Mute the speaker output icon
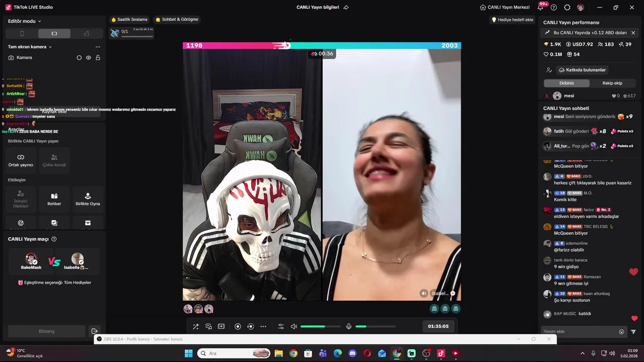The width and height of the screenshot is (644, 362). [294, 326]
